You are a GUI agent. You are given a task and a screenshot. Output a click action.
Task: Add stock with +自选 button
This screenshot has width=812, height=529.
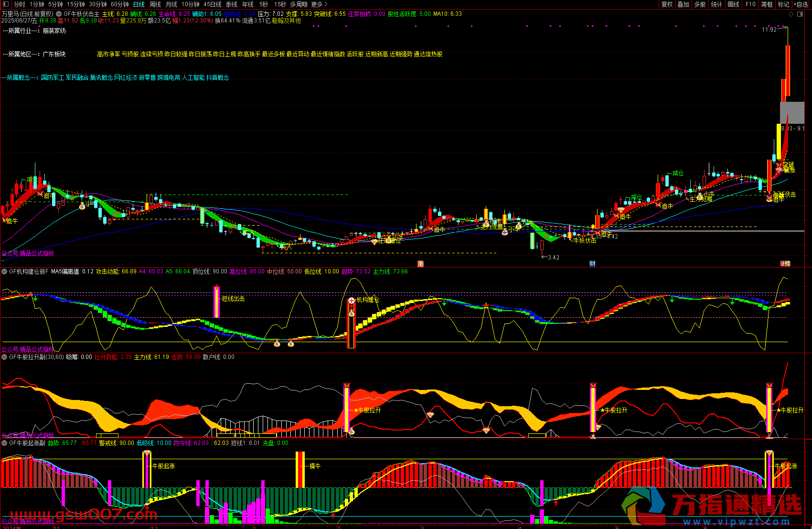801,4
